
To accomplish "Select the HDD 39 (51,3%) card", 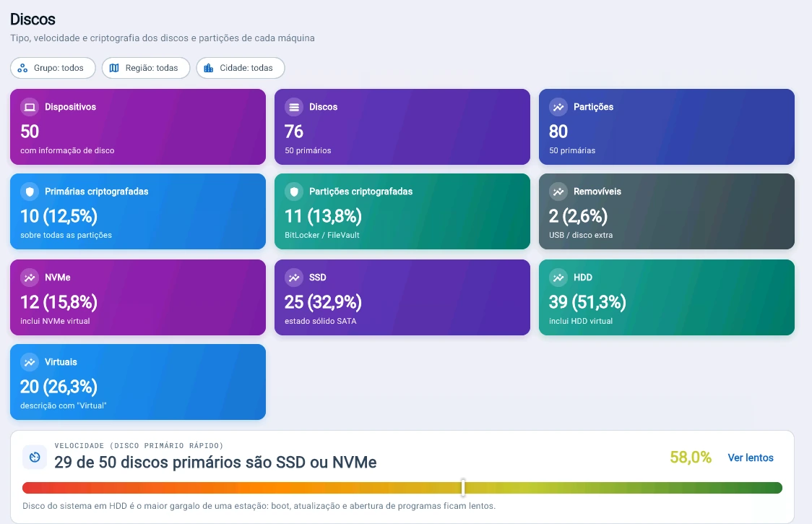I will 667,298.
